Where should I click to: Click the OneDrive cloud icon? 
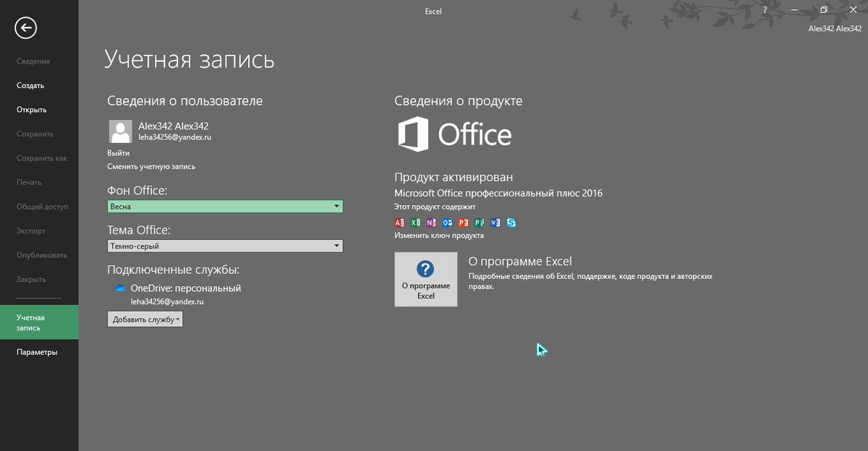pos(120,288)
